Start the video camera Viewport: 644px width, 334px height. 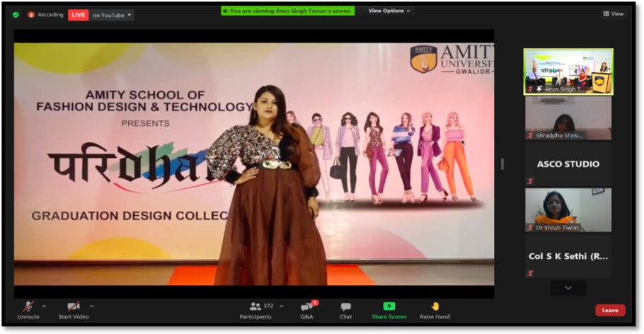74,311
